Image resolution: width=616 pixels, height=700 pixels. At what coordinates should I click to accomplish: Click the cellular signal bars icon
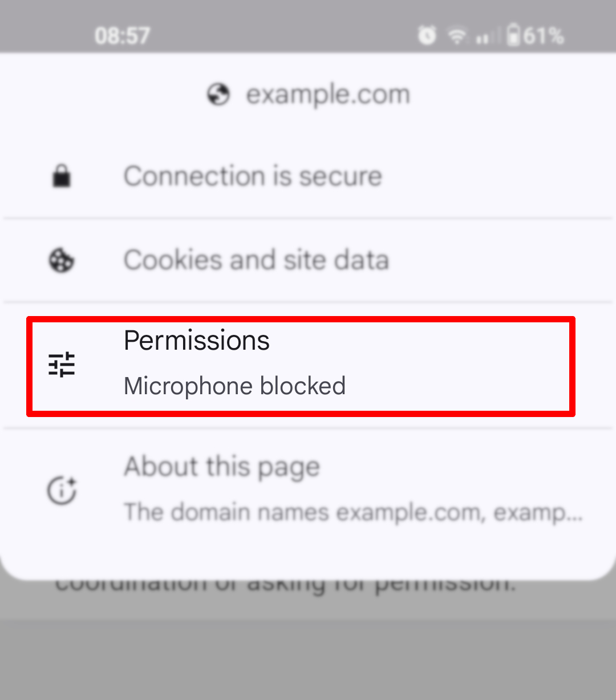[x=485, y=38]
